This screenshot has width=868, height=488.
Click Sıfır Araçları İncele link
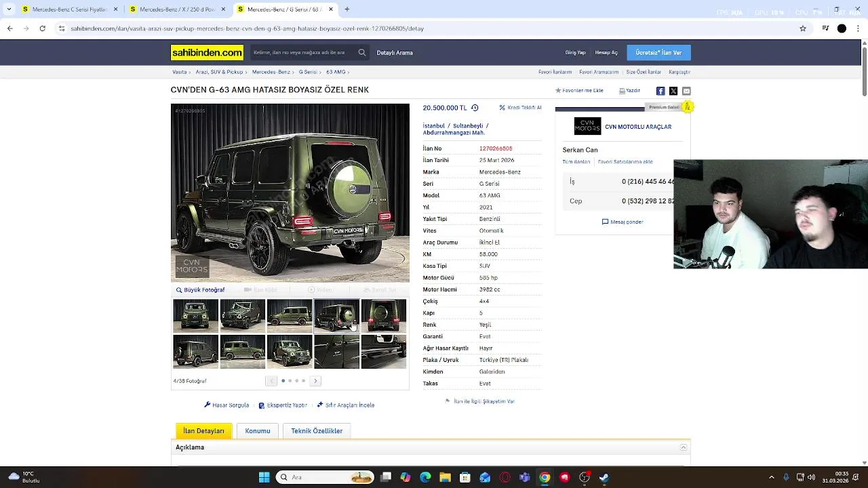[x=345, y=405]
